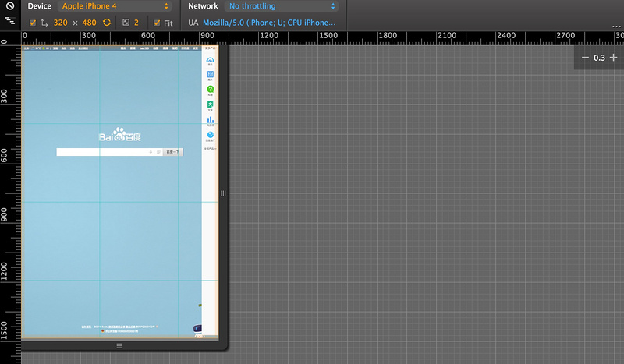Click the 0.3 zoom scale value

pyautogui.click(x=599, y=58)
